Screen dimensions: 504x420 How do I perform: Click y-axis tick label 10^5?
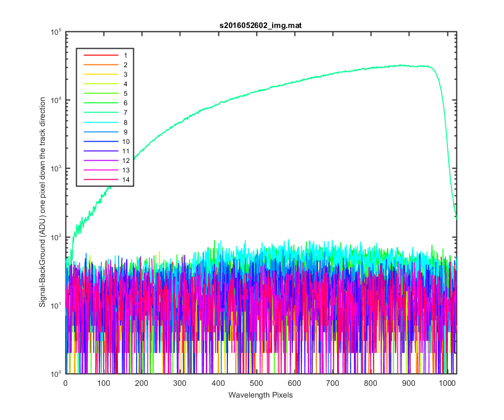coord(56,32)
